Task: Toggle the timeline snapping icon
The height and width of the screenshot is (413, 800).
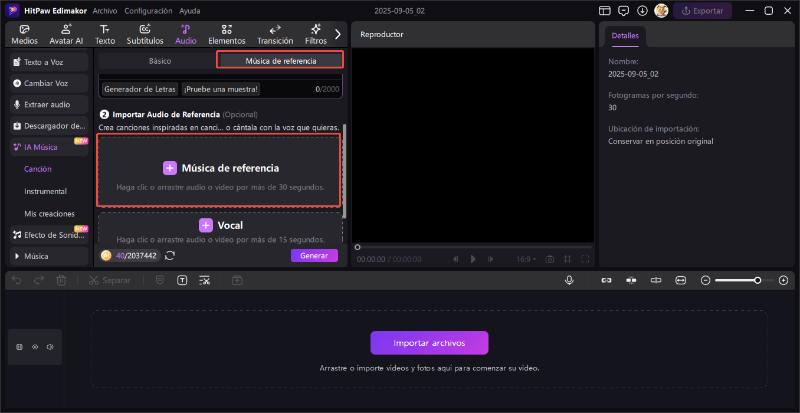Action: coord(632,280)
